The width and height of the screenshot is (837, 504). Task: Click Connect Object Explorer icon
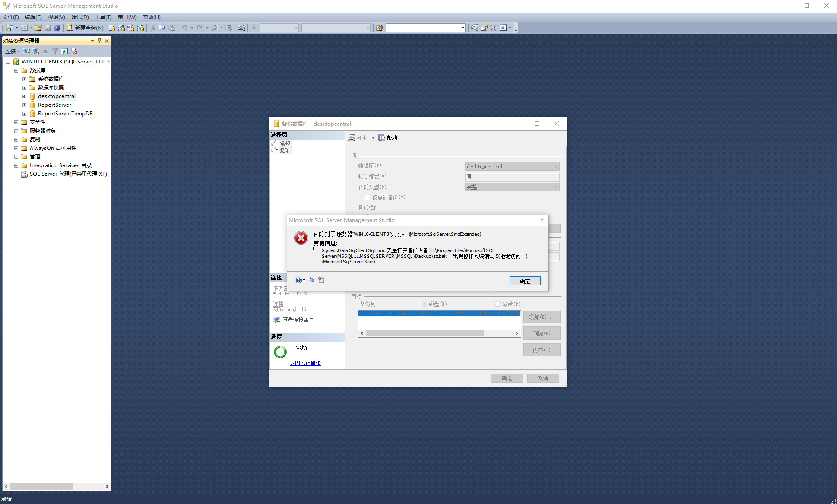point(27,51)
